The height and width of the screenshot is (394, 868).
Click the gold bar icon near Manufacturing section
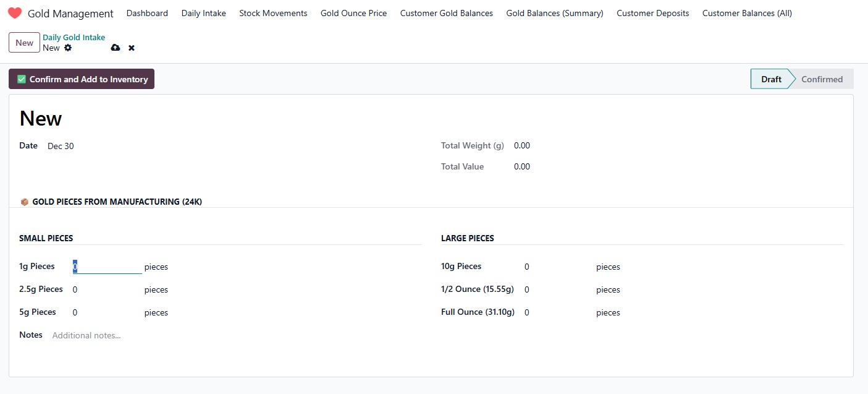coord(25,201)
